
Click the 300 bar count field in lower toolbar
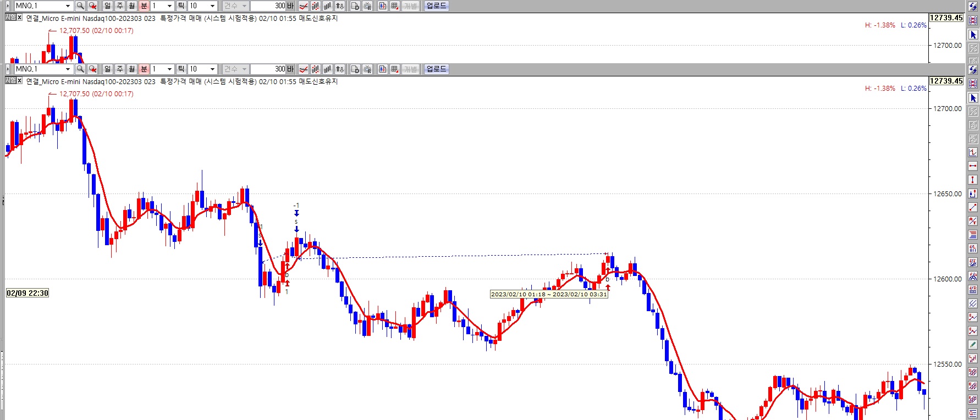pos(268,69)
